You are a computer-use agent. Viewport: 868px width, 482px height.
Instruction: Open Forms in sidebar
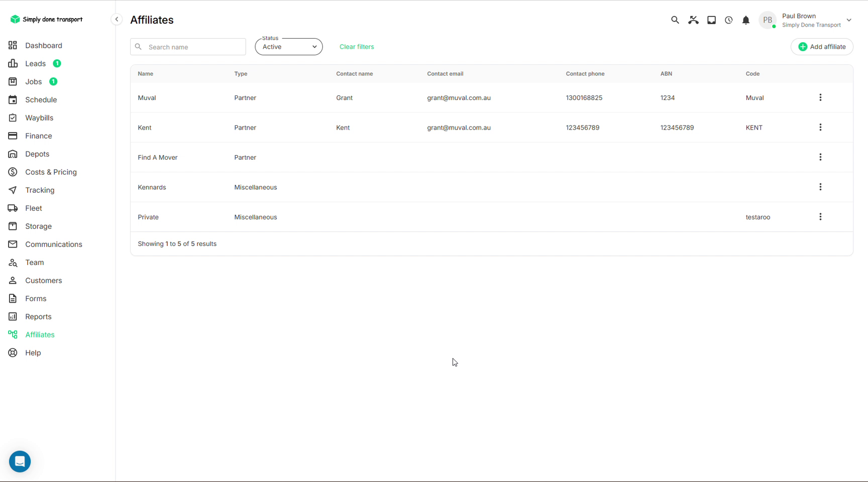[36, 298]
